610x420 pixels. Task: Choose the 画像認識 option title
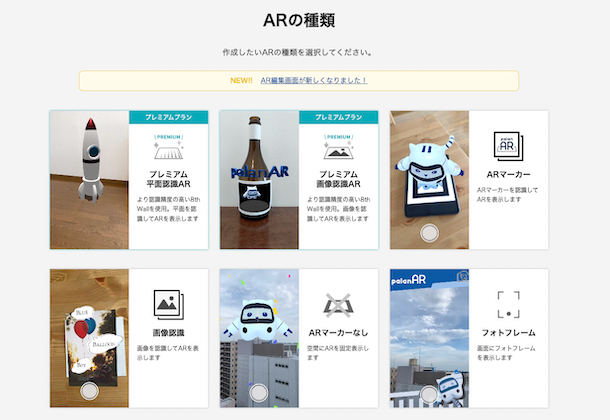pyautogui.click(x=168, y=333)
